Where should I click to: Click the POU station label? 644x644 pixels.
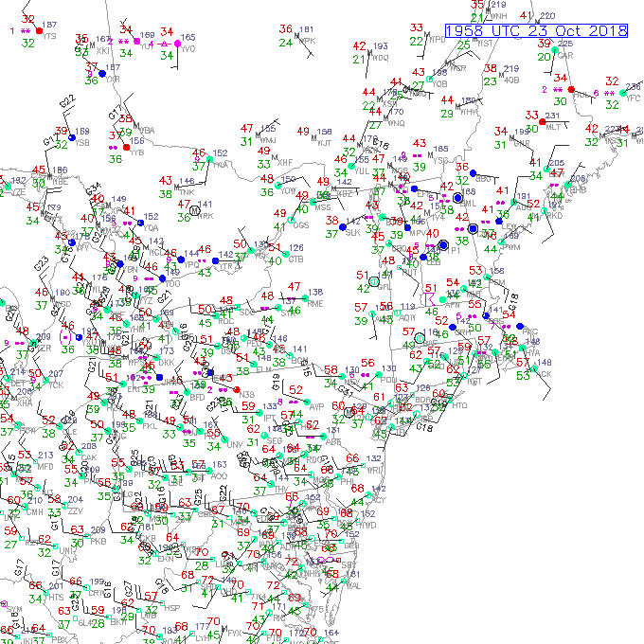(388, 380)
